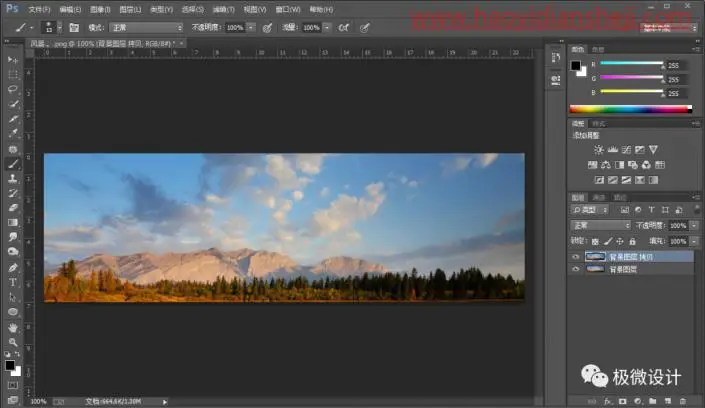Viewport: 705px width, 408px height.
Task: Open the collapsed History panel icon
Action: (x=556, y=58)
